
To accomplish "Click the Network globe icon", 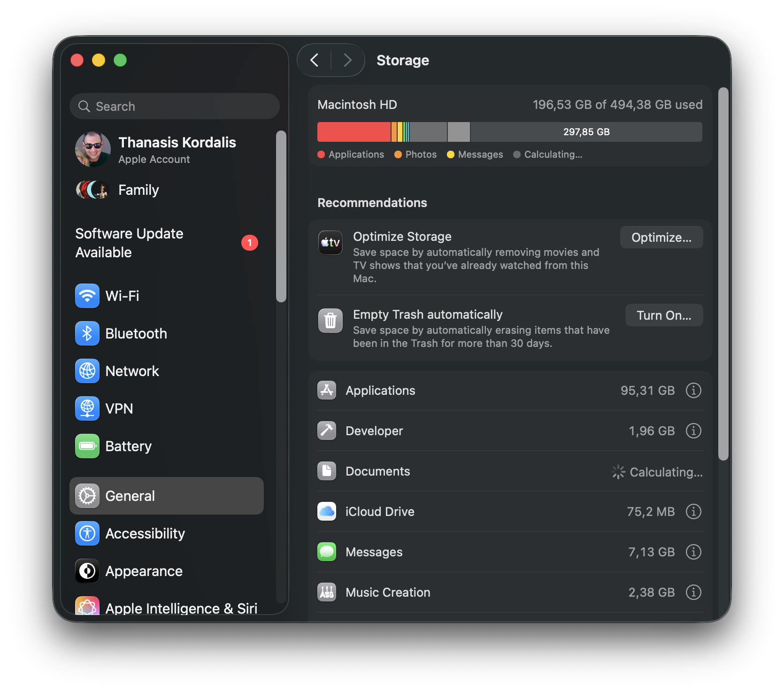I will (x=87, y=371).
